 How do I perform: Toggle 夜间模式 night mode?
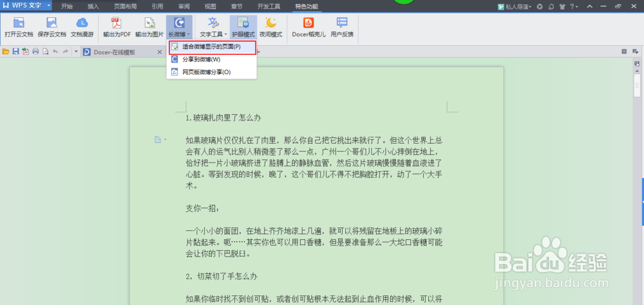tap(270, 28)
